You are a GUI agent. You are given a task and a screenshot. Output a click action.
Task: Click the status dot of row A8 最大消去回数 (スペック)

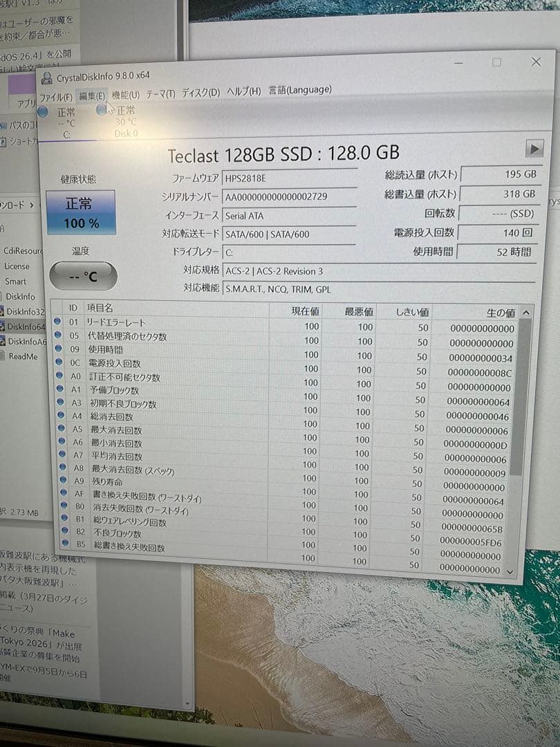pos(63,467)
